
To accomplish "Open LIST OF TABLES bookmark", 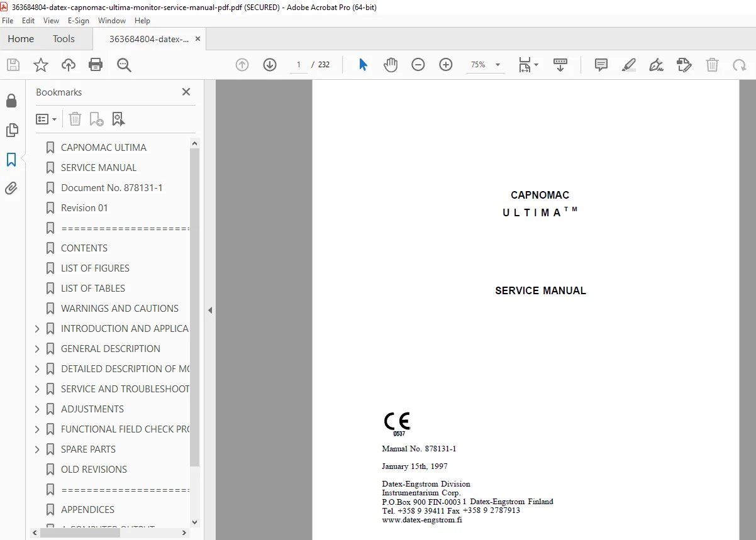I will 93,289.
